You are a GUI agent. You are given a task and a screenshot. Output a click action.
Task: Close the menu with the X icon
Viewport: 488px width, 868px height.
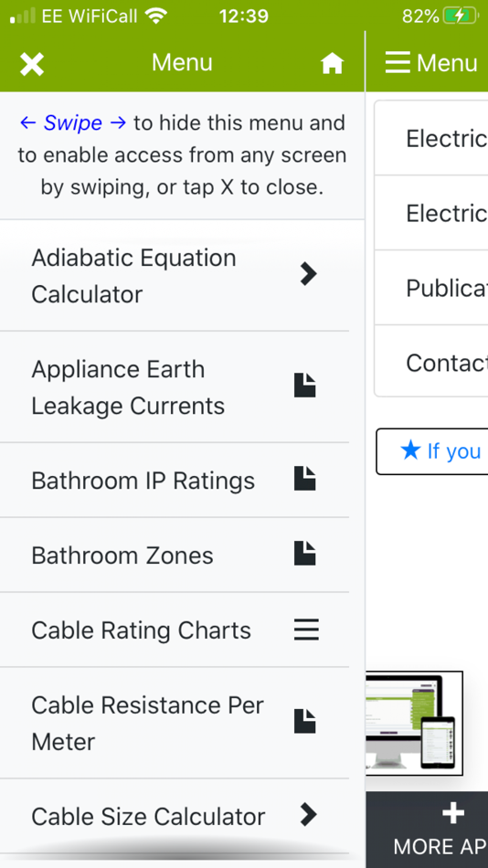[32, 64]
